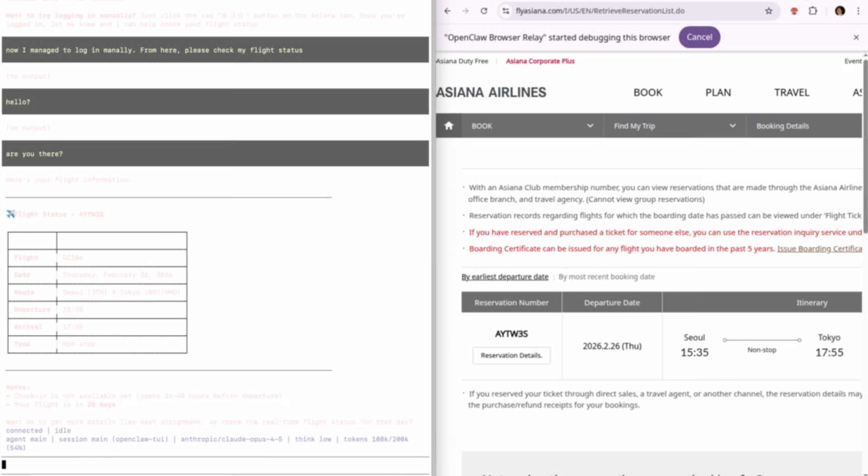Image resolution: width=868 pixels, height=476 pixels.
Task: Follow the Asiana Corporate Plus link
Action: [x=540, y=61]
